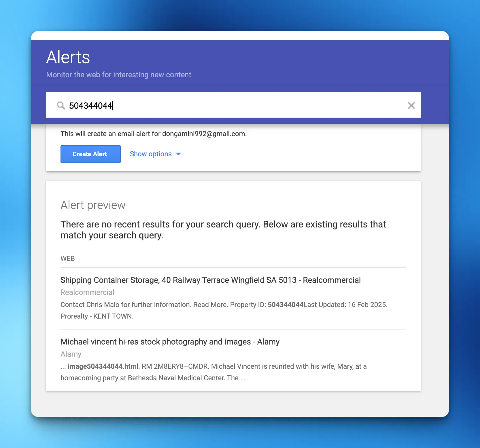Click the 'Prorealty - KENT TOWN' text
480x448 pixels.
click(97, 316)
